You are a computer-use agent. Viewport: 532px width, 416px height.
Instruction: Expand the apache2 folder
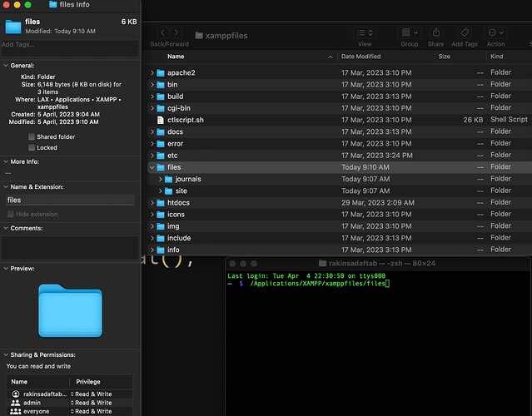tap(152, 73)
